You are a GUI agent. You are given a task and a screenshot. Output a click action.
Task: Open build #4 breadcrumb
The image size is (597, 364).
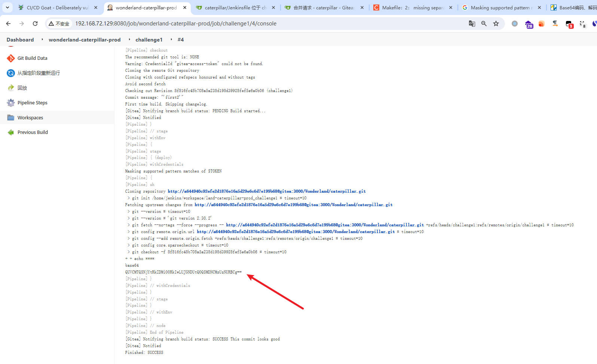pyautogui.click(x=181, y=40)
